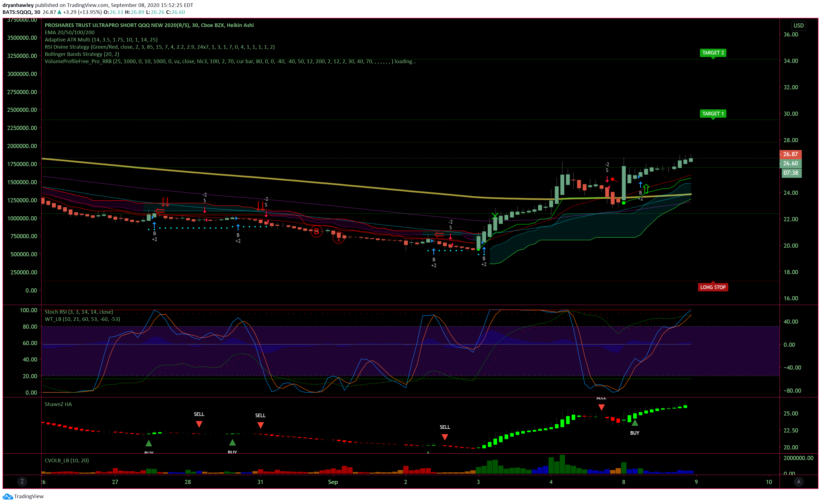Click the Sep label on the time axis
This screenshot has width=821, height=504.
(x=333, y=482)
